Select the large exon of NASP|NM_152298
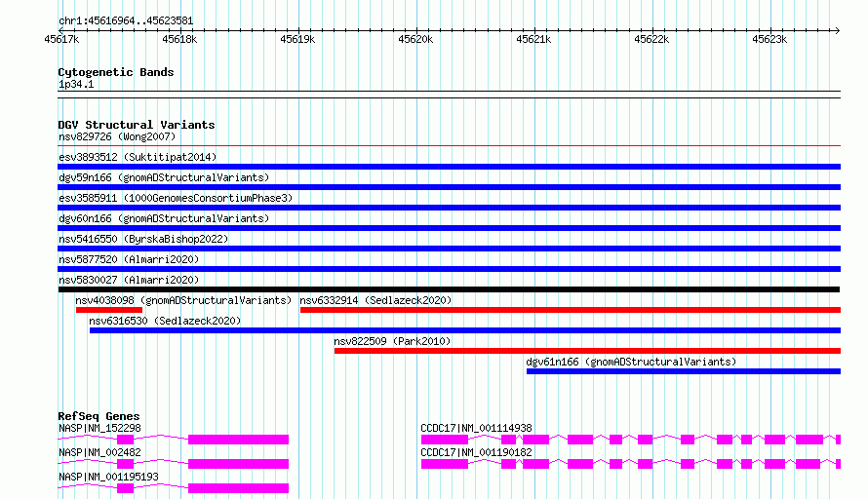The width and height of the screenshot is (868, 499). [x=239, y=440]
